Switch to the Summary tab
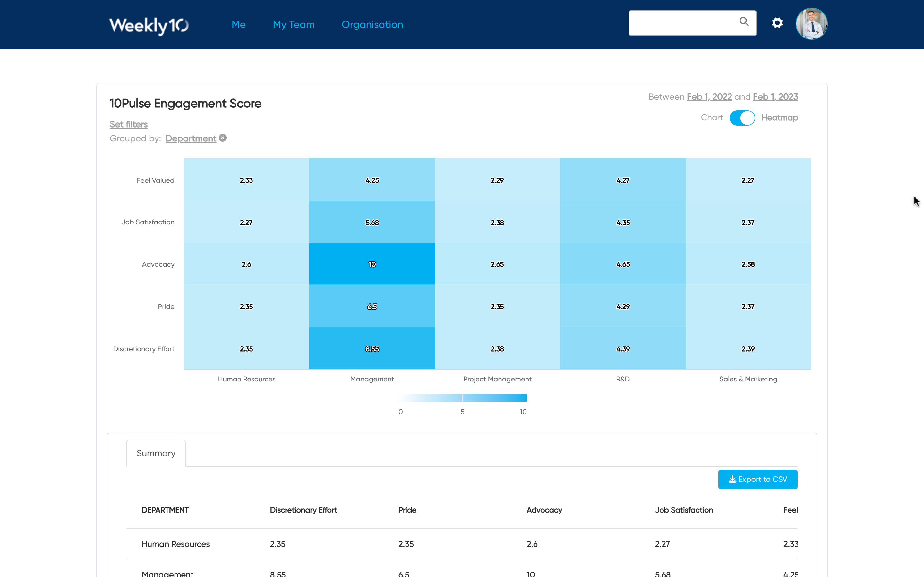 pyautogui.click(x=156, y=453)
